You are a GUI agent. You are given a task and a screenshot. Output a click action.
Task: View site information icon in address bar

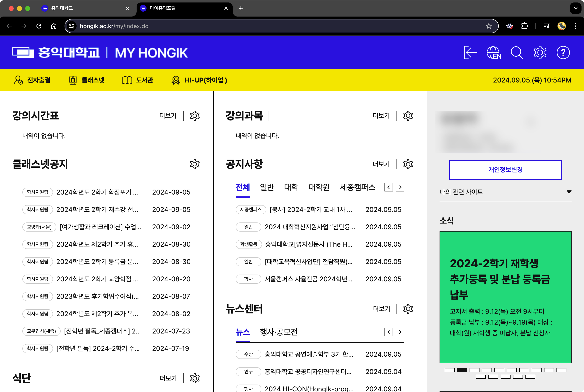pos(72,26)
